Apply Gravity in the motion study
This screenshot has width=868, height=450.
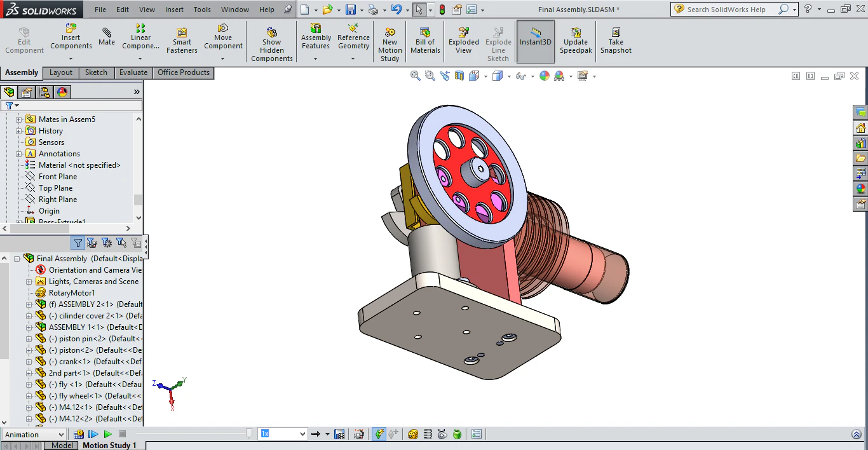coord(458,434)
